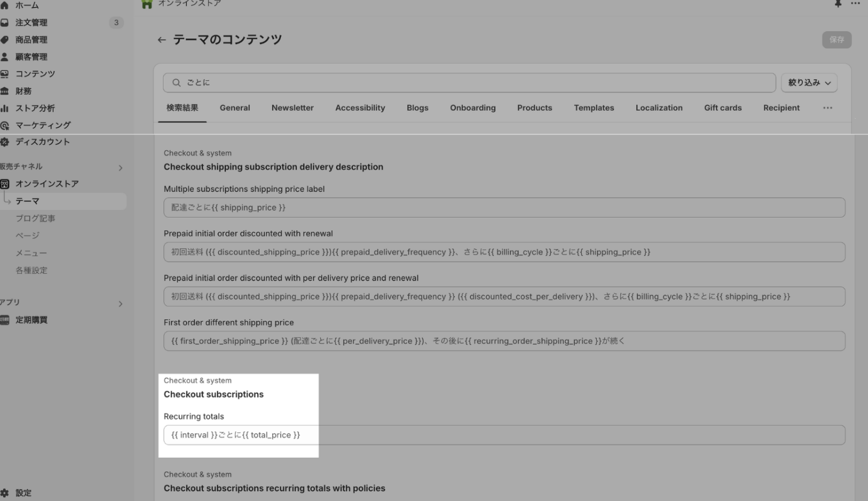The width and height of the screenshot is (868, 501).
Task: Open the 絞り込み filter dropdown
Action: point(809,83)
